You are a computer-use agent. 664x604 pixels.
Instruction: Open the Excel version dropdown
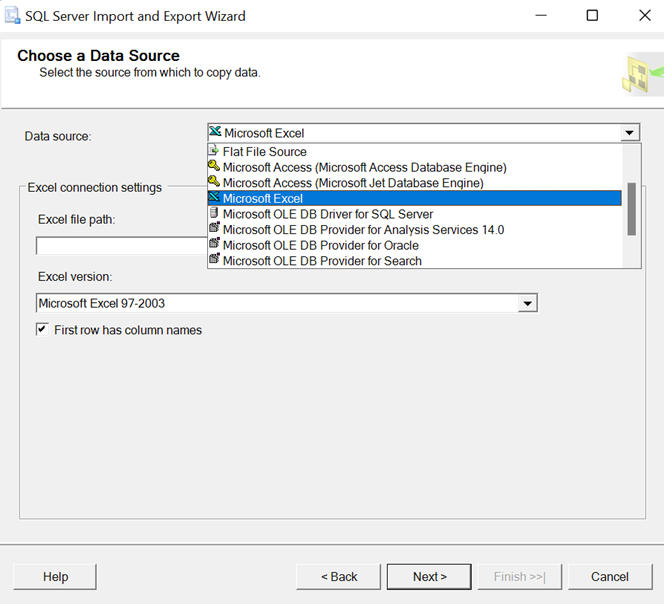(x=528, y=303)
